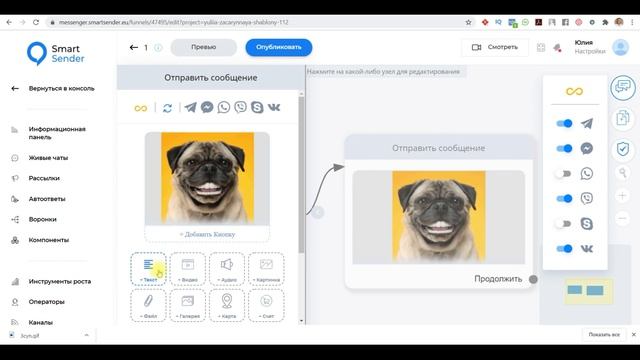640x360 pixels.
Task: Click the minimap overview thumbnail
Action: (x=588, y=291)
